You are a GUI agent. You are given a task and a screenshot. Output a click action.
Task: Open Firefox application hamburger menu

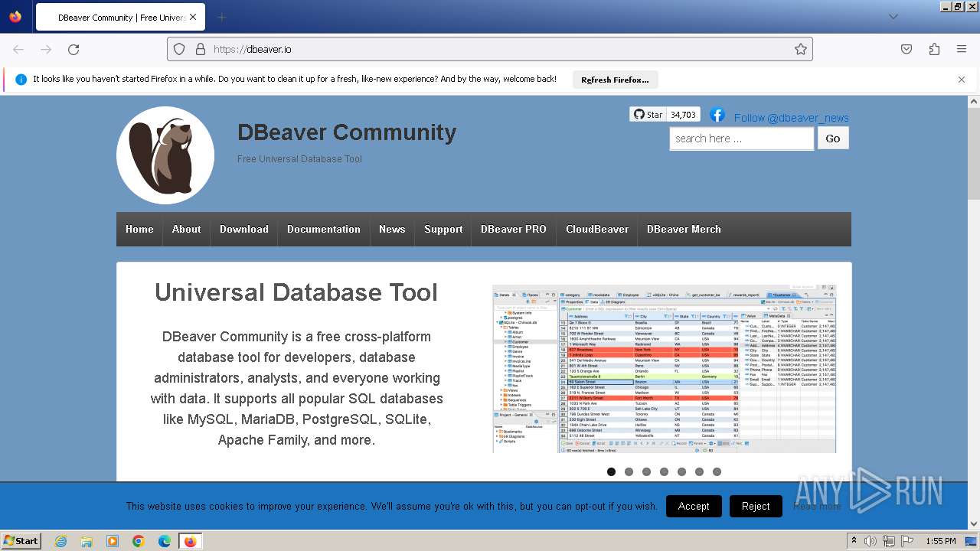962,49
